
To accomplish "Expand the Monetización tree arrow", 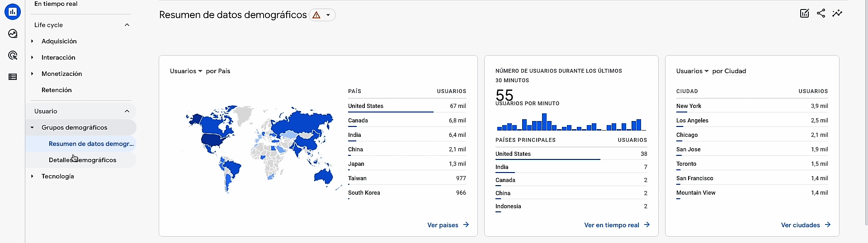I will tap(32, 74).
